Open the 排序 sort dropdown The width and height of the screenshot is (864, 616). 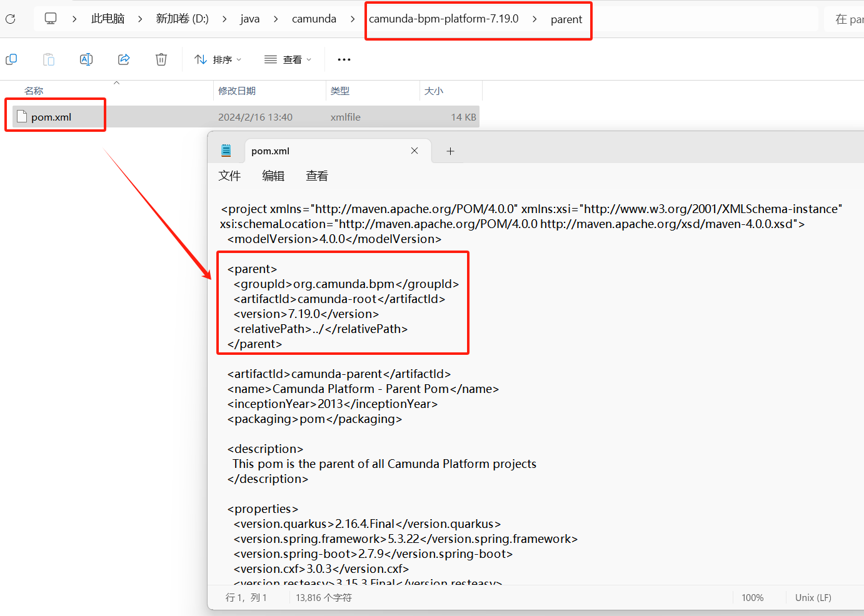(218, 59)
